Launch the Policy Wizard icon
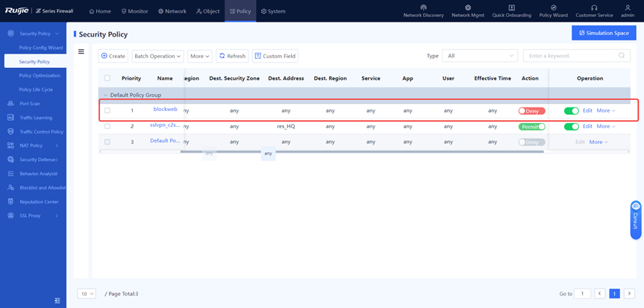The width and height of the screenshot is (644, 308). coord(553,7)
